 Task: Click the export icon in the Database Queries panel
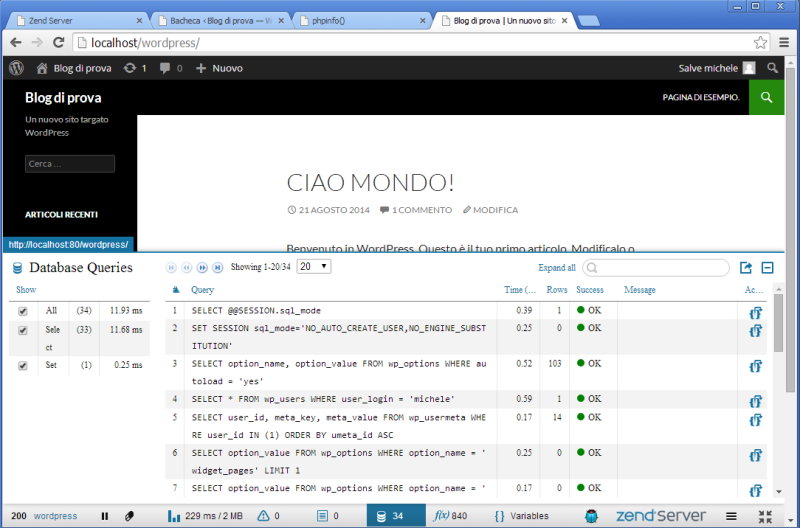[x=746, y=268]
